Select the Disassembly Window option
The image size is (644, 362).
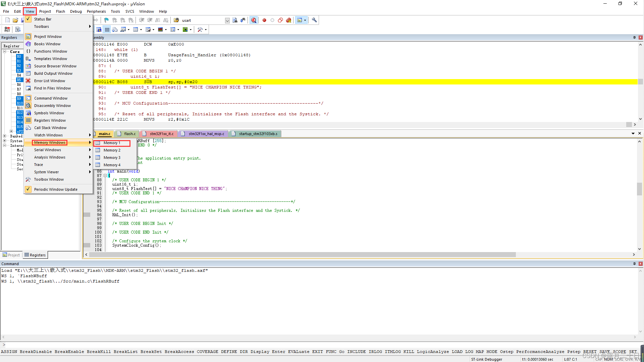52,105
